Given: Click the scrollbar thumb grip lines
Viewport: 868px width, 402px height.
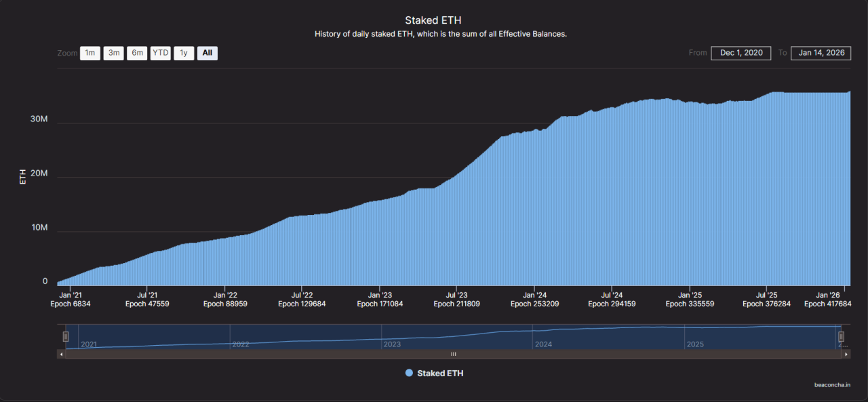Looking at the screenshot, I should point(453,354).
